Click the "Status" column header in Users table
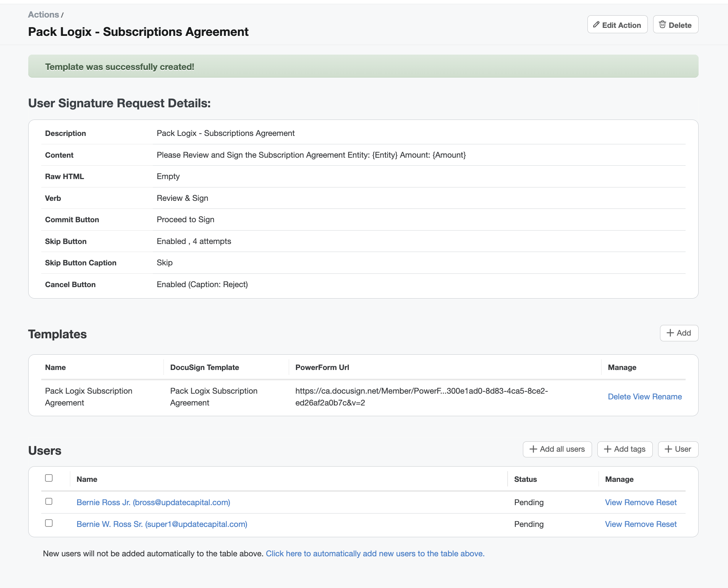728x588 pixels. click(x=526, y=479)
